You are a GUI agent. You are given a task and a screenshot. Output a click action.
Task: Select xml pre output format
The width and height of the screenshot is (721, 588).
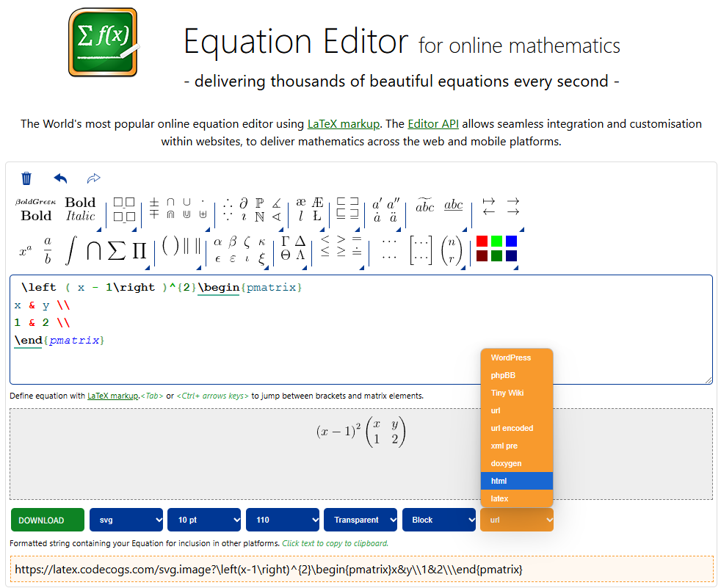point(517,446)
